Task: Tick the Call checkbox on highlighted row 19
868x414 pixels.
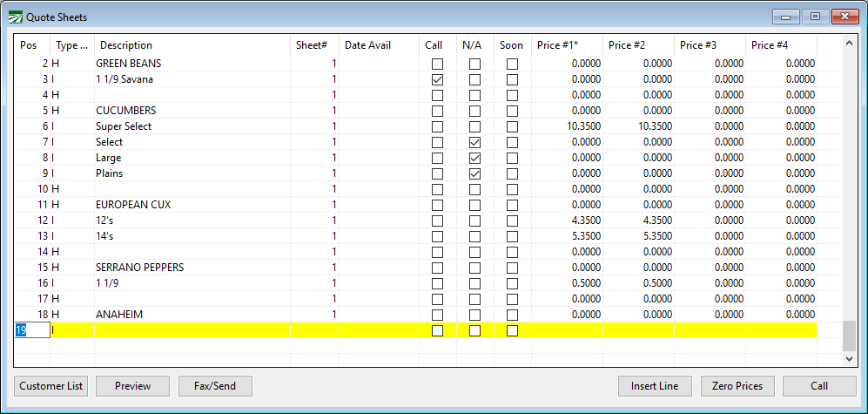Action: pos(437,330)
